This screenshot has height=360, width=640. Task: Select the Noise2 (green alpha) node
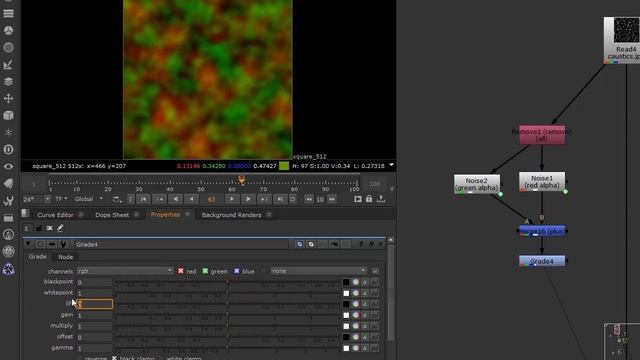[477, 184]
